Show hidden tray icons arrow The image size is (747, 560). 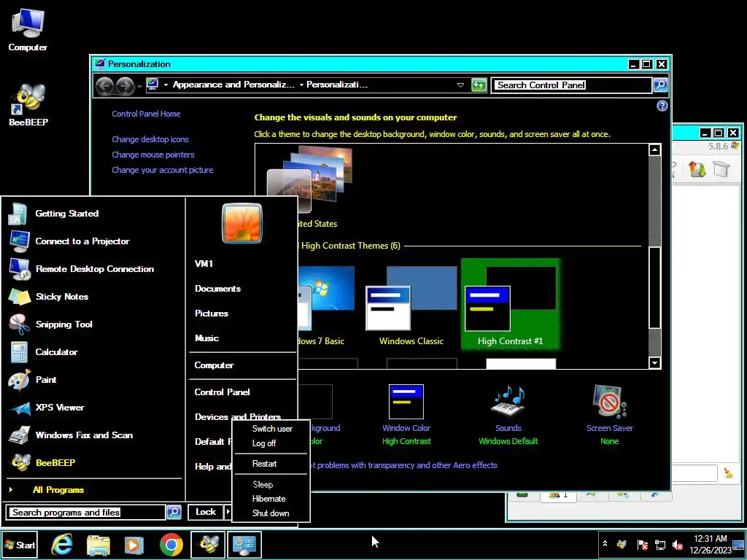pos(605,543)
